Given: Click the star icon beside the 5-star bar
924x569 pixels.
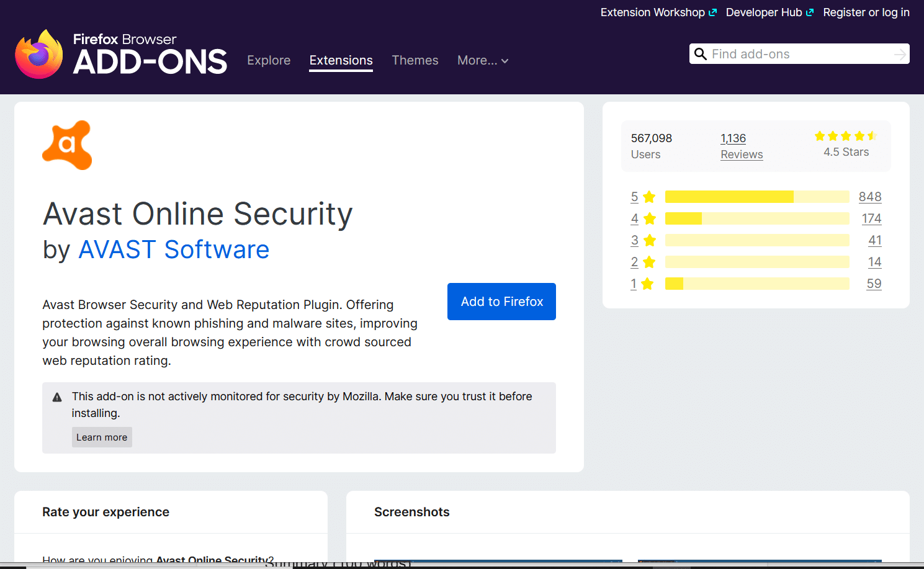Looking at the screenshot, I should pos(649,196).
